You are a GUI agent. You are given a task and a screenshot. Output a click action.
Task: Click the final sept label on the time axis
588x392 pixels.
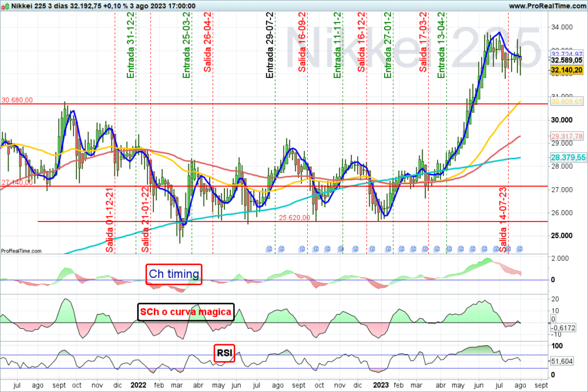541,385
